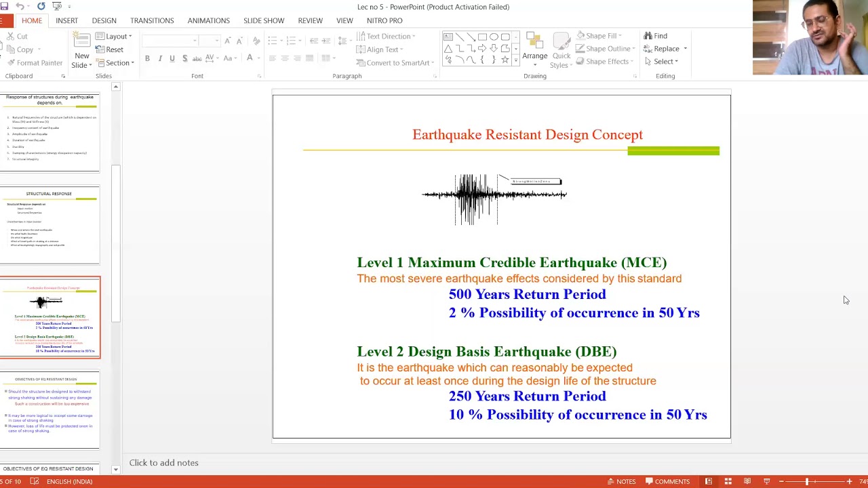Select the Text Box shape
Viewport: 868px width, 488px height.
pyautogui.click(x=448, y=37)
